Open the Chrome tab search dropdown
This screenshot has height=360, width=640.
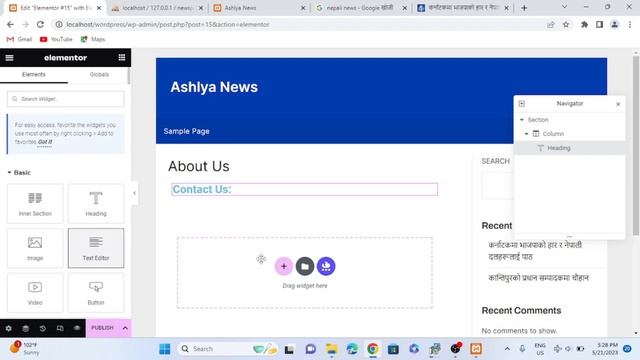(x=564, y=7)
